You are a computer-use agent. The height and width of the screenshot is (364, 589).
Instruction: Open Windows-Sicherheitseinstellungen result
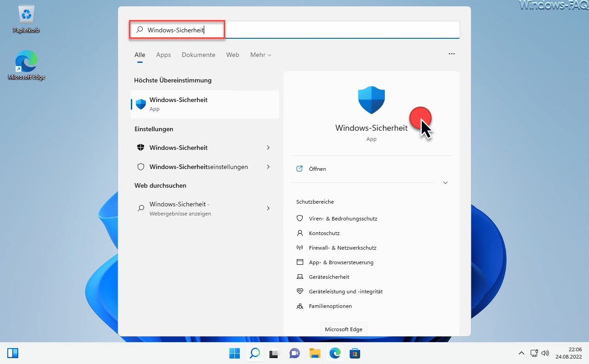click(x=205, y=167)
